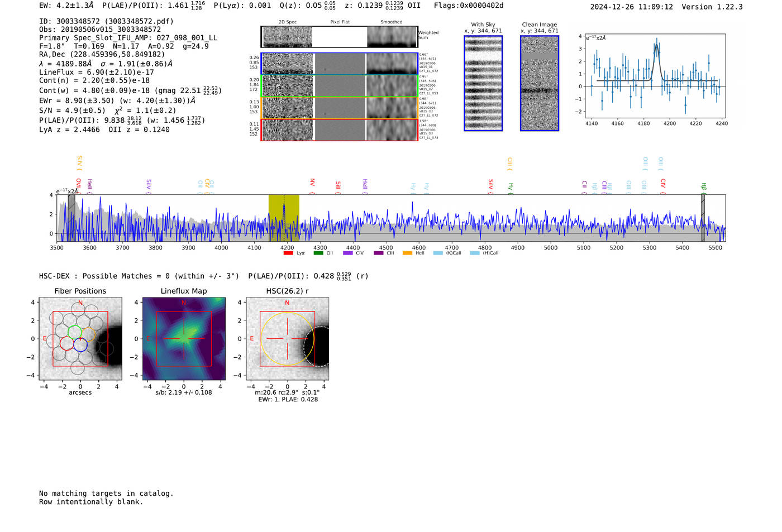Click the red Lyα legend swatch
The height and width of the screenshot is (532, 782).
pos(288,253)
